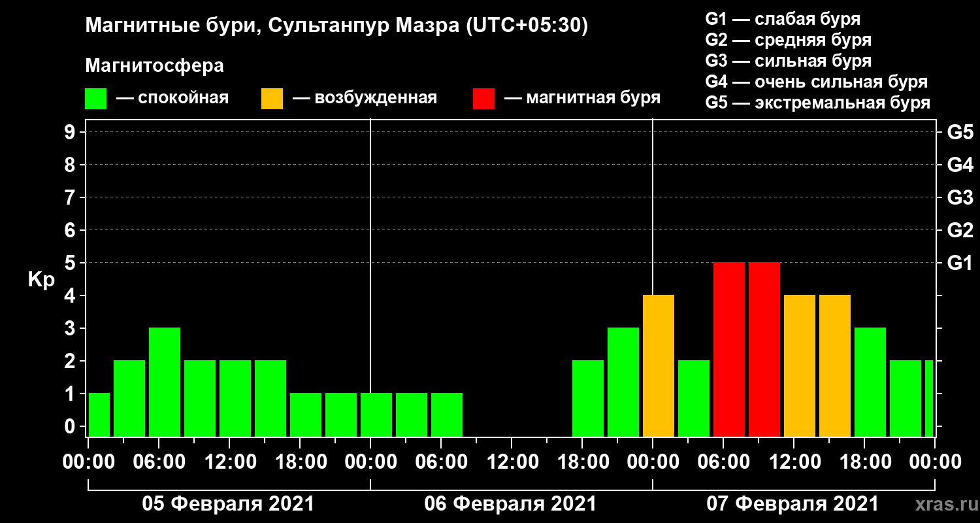Click the Kp 3 green bar on 06 Февраля
Image resolution: width=980 pixels, height=523 pixels.
tap(623, 382)
